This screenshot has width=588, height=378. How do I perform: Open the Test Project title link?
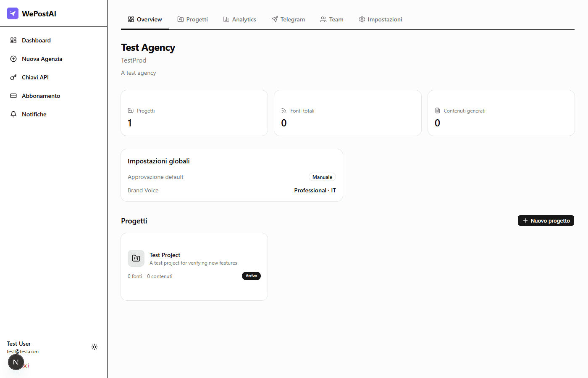pos(165,255)
